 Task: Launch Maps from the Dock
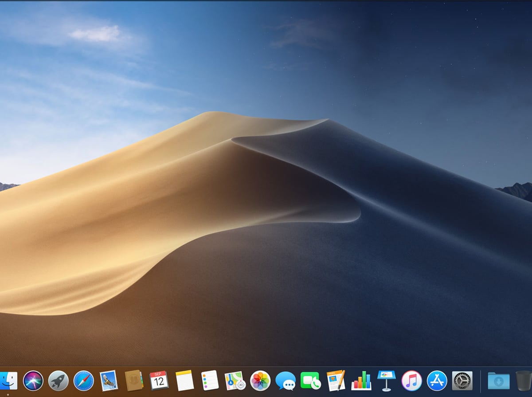click(x=235, y=381)
